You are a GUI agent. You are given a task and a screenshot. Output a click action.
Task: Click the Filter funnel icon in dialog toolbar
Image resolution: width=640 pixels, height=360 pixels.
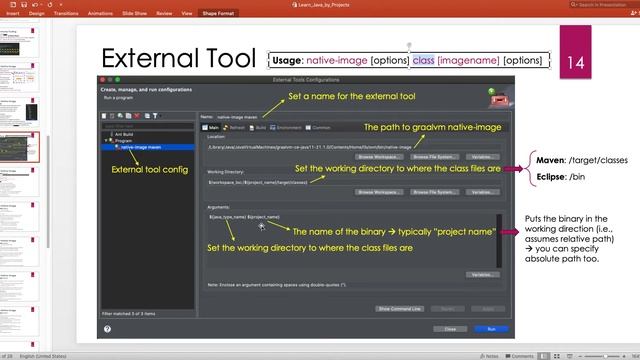pyautogui.click(x=155, y=116)
